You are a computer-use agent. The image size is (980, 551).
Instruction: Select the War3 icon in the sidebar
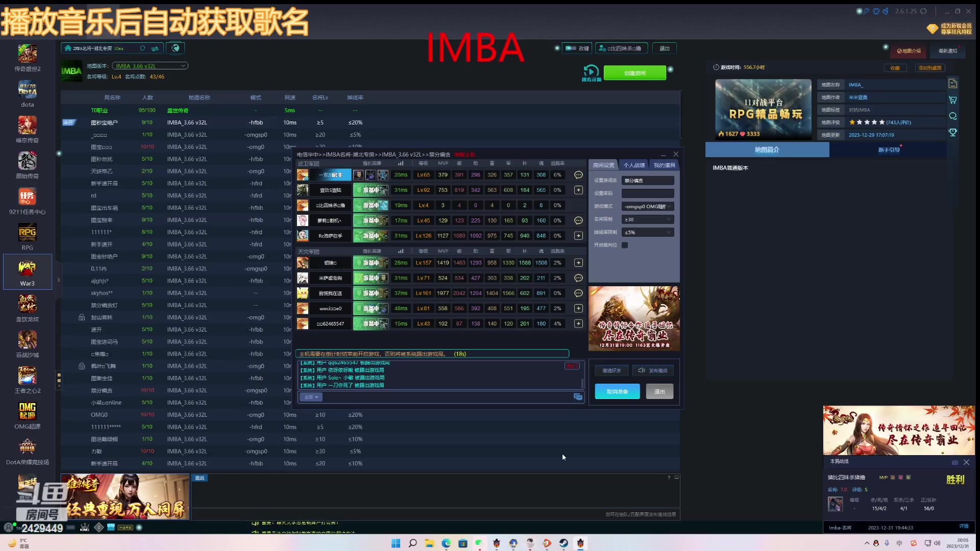[x=28, y=272]
